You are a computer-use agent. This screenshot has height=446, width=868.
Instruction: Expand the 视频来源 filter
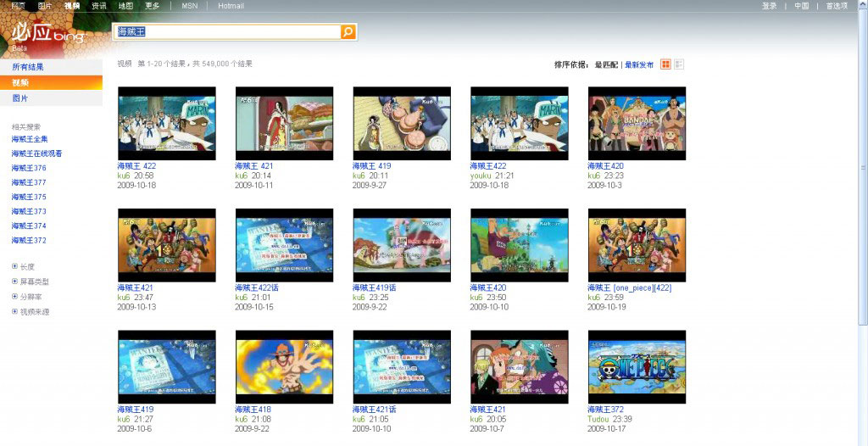tap(31, 312)
